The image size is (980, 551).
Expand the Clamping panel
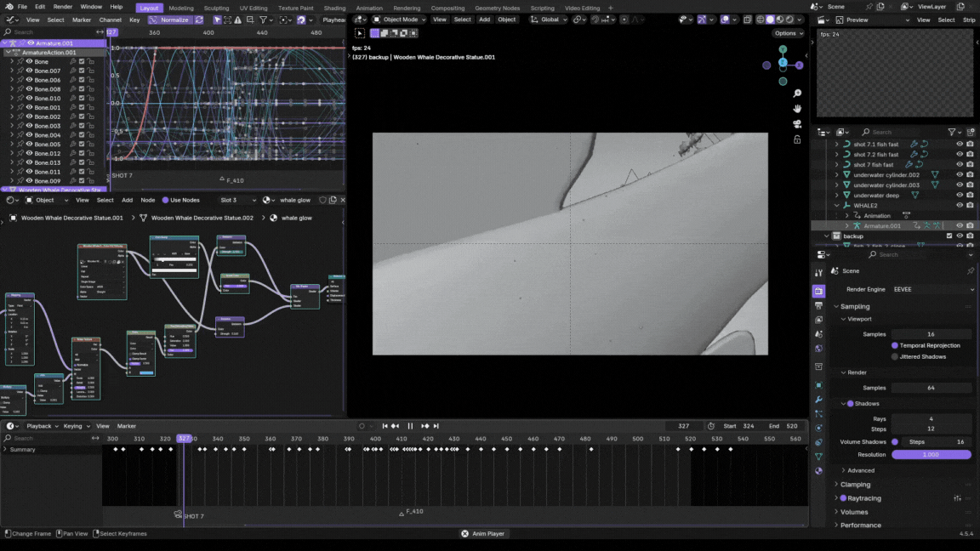(855, 485)
